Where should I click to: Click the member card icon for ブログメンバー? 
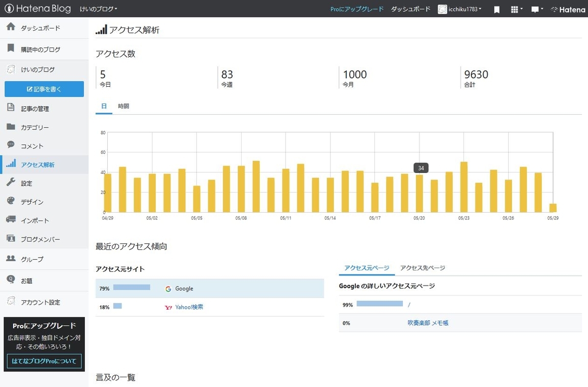(x=11, y=238)
